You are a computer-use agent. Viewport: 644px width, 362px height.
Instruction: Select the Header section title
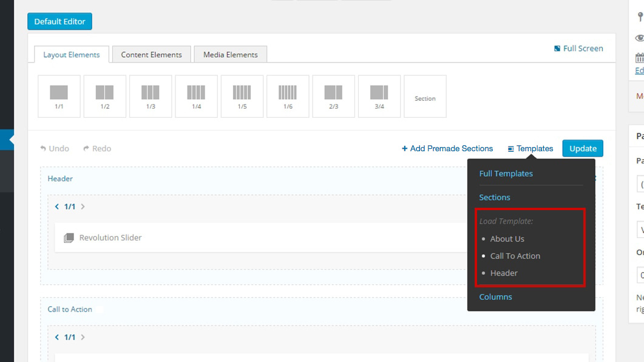coord(60,179)
